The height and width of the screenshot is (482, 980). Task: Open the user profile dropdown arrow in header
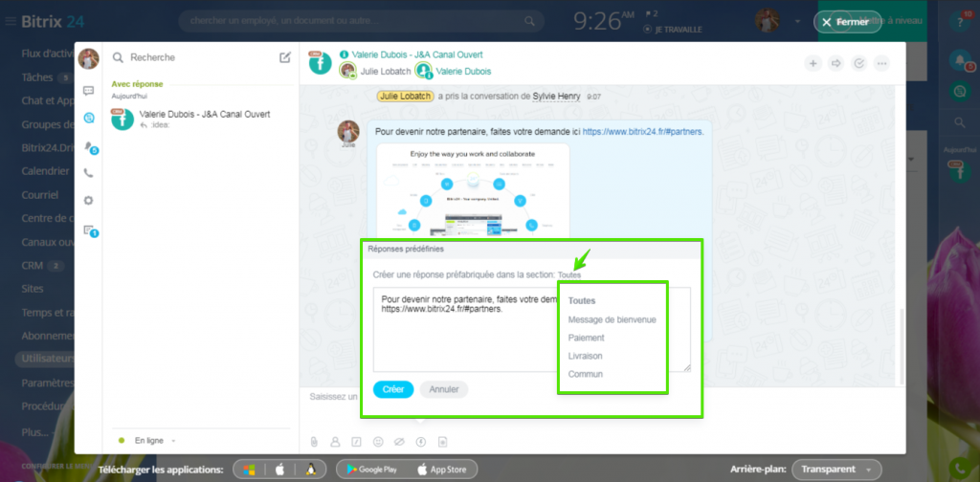click(797, 22)
